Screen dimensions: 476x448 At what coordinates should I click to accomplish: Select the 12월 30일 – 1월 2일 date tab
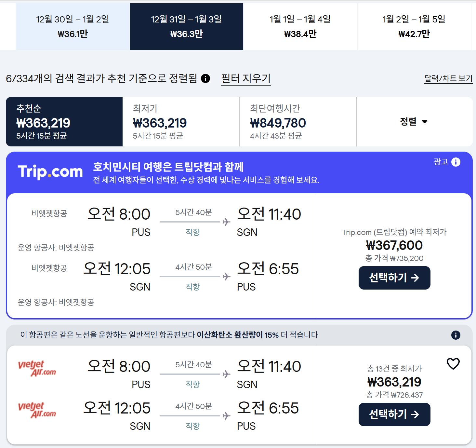point(73,27)
